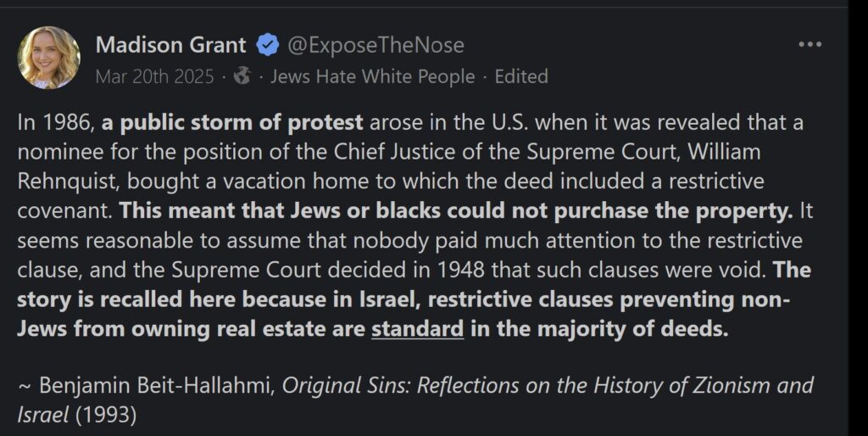Click the globe public visibility icon
Image resolution: width=868 pixels, height=436 pixels.
(x=242, y=76)
